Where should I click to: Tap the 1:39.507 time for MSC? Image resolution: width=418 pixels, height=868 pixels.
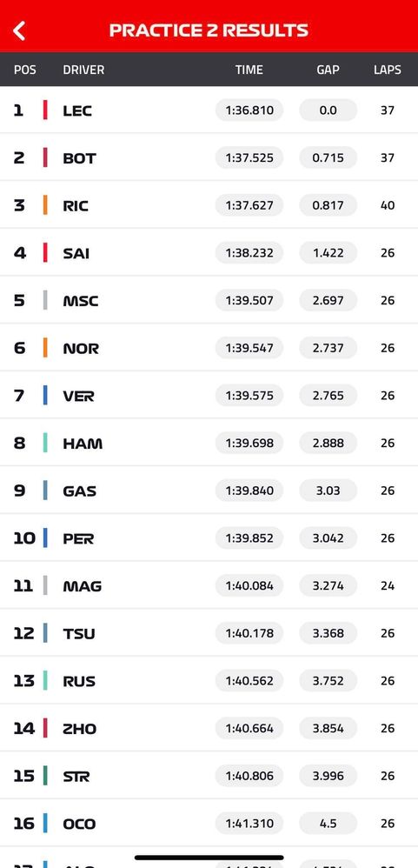(249, 301)
